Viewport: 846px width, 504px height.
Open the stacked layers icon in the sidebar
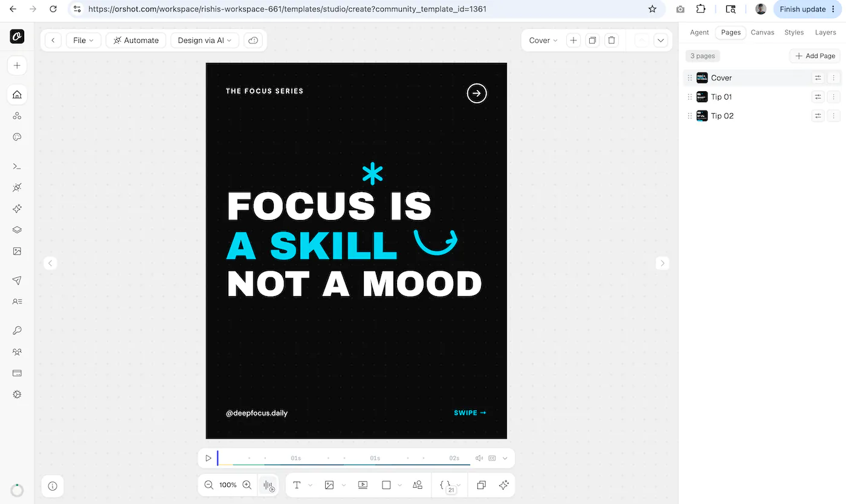[17, 230]
